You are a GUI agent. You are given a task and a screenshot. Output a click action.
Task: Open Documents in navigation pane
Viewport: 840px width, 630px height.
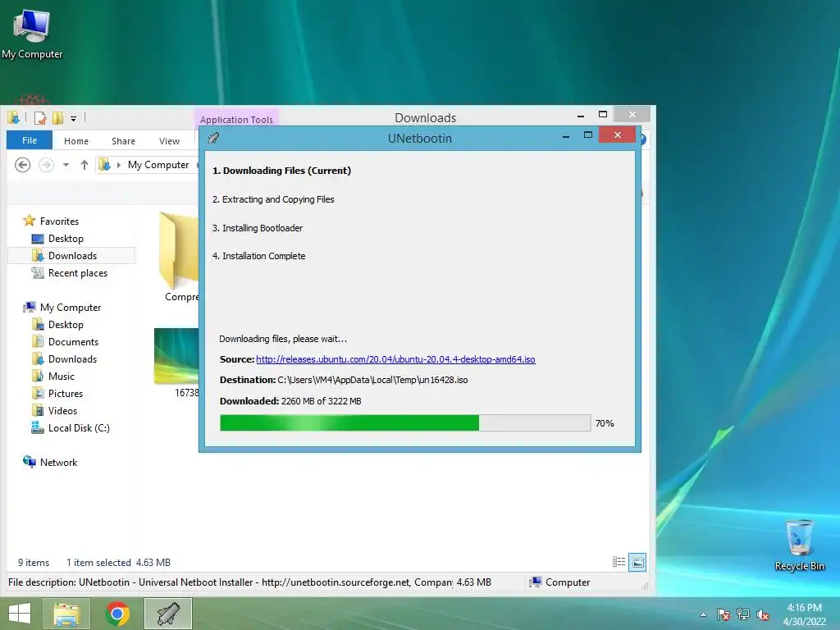pos(73,342)
